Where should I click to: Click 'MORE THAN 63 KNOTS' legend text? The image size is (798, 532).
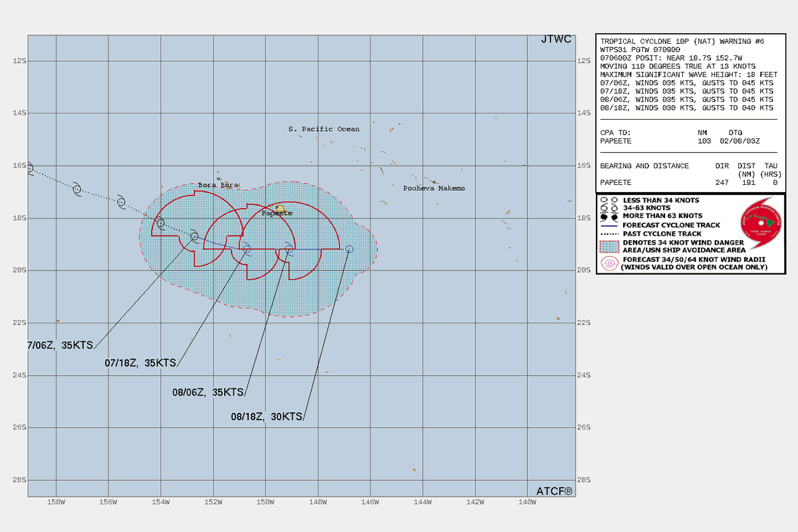click(662, 216)
